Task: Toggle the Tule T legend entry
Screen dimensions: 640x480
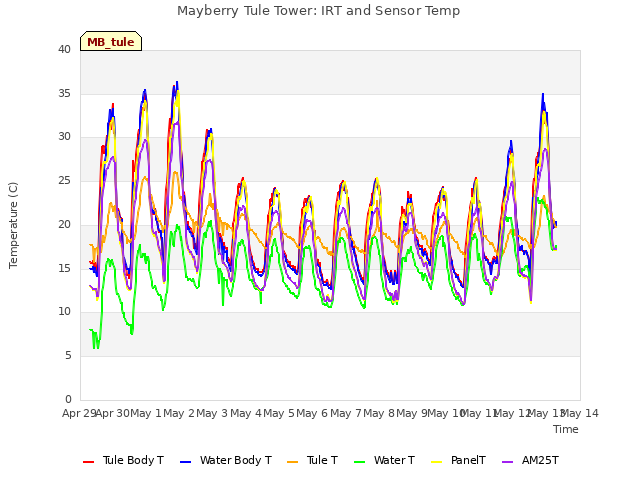Action: coord(313,460)
